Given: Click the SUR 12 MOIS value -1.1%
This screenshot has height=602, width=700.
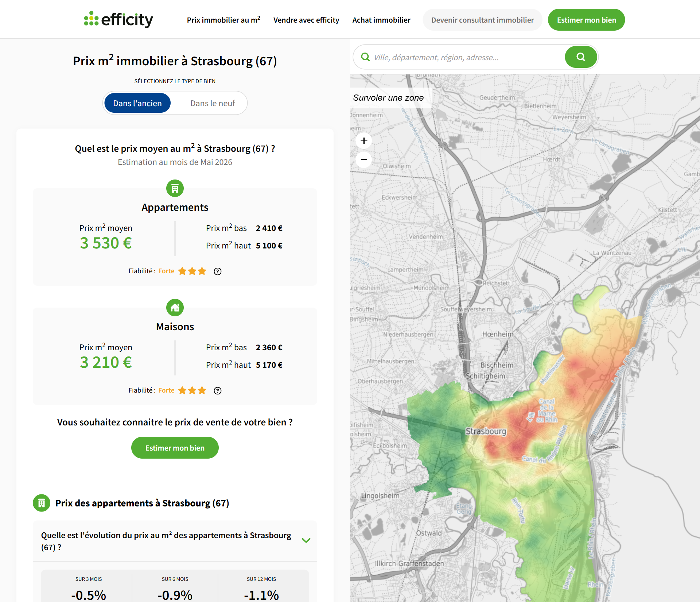Looking at the screenshot, I should 261,595.
